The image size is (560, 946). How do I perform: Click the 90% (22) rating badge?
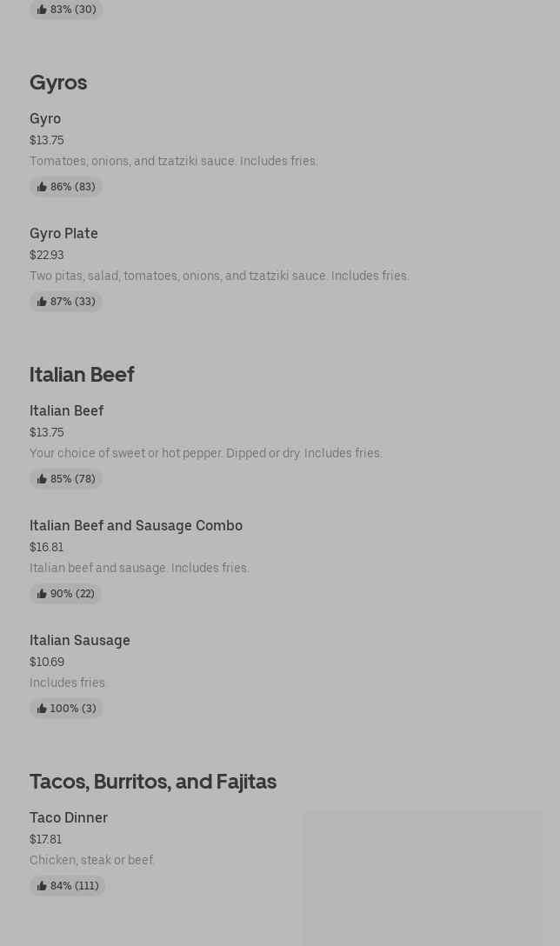click(x=66, y=594)
